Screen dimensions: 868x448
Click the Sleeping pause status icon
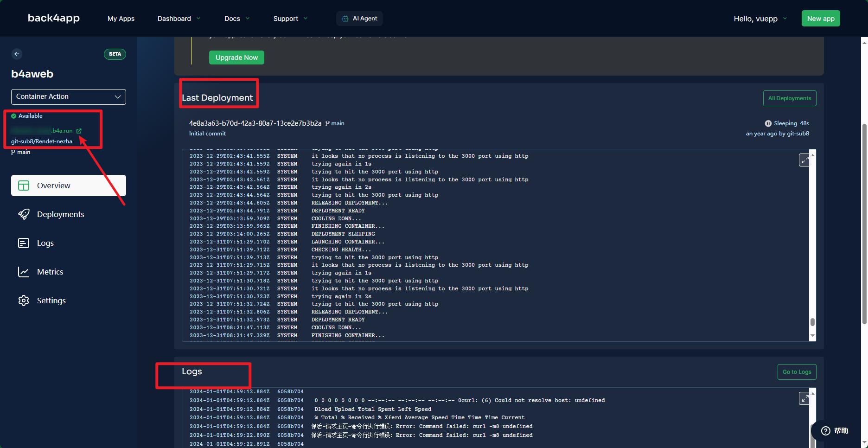pos(768,123)
